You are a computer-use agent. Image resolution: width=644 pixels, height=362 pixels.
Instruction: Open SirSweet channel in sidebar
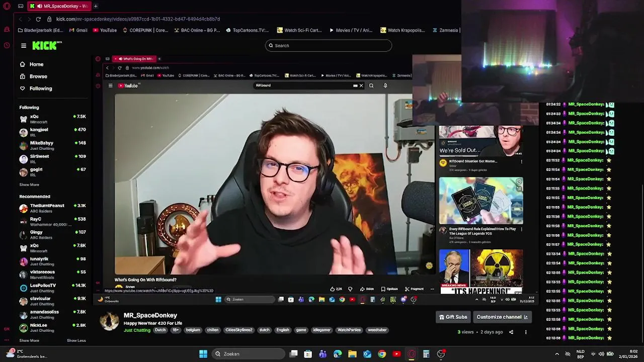52,159
